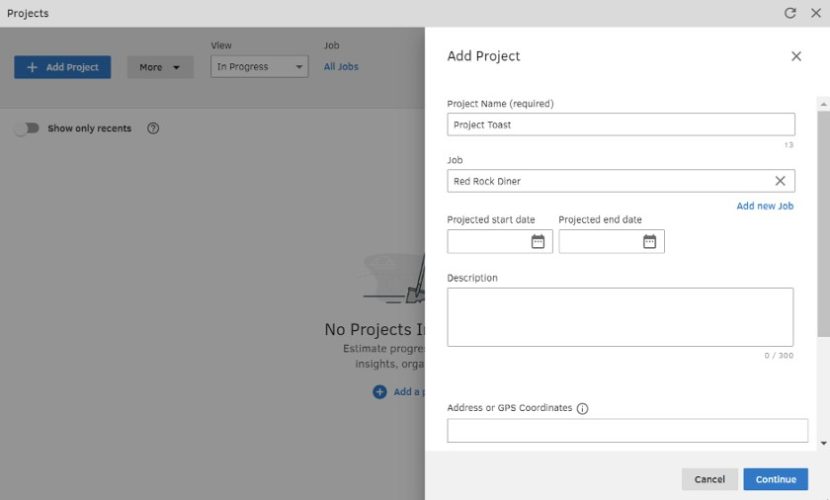This screenshot has height=500, width=830.
Task: Click the help icon next to Show only recents
Action: (153, 128)
